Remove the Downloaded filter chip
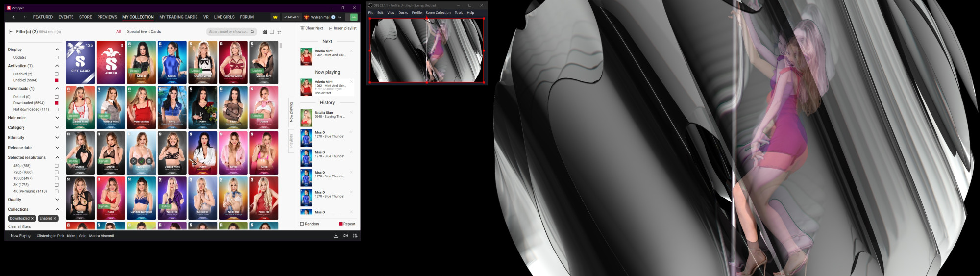 click(x=32, y=219)
